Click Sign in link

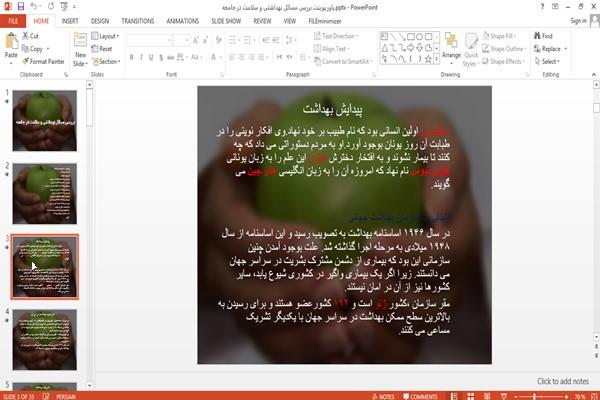[x=578, y=21]
